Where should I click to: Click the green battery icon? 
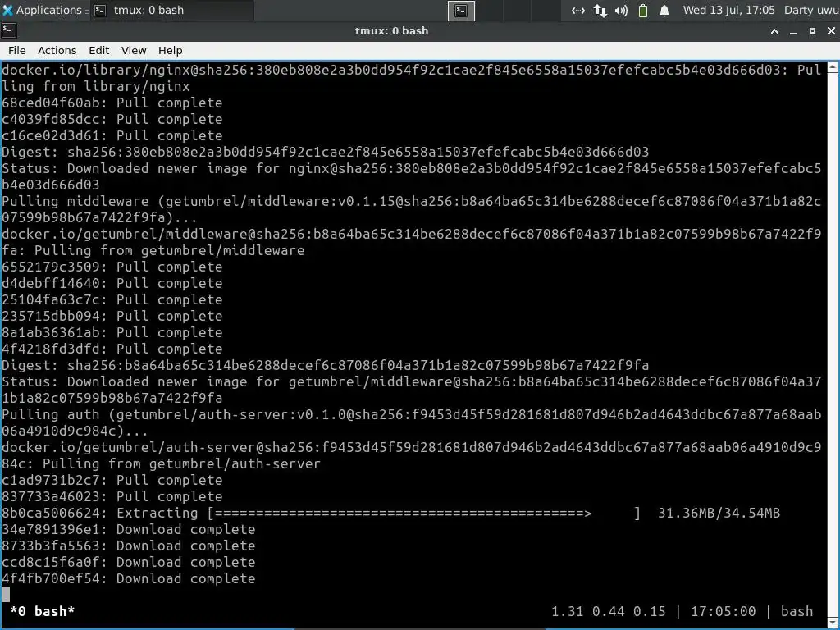[643, 11]
